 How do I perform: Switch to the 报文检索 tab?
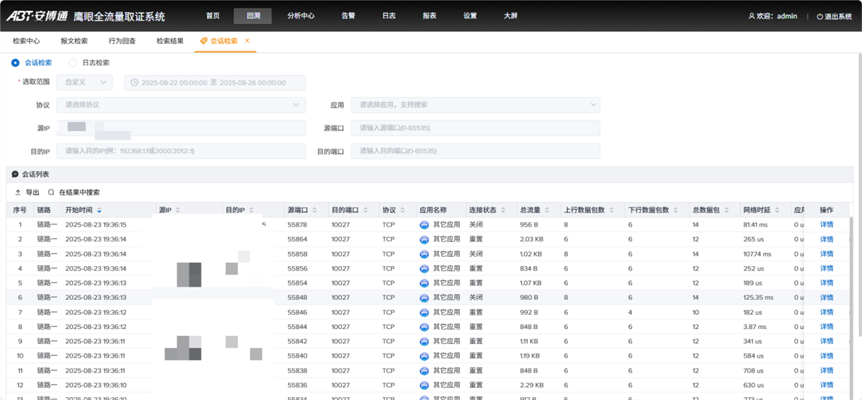tap(74, 41)
